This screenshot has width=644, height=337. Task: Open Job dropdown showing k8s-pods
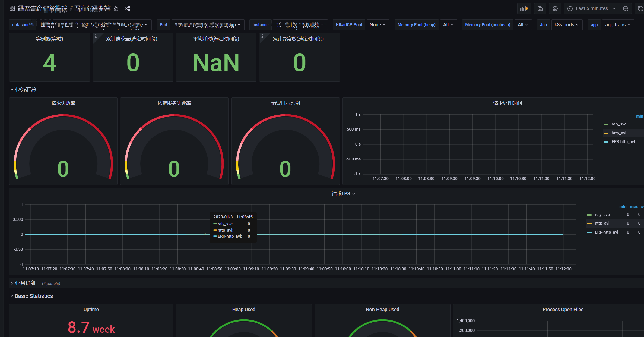click(x=567, y=25)
